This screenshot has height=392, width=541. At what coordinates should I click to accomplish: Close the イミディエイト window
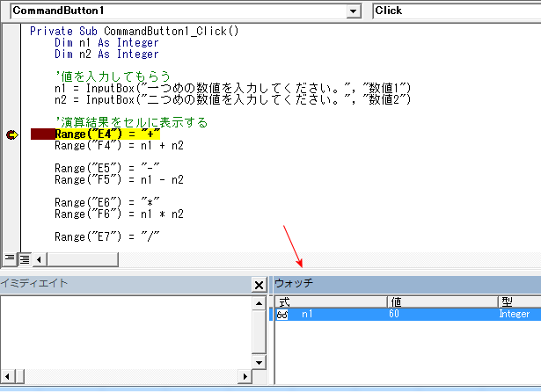pos(259,285)
